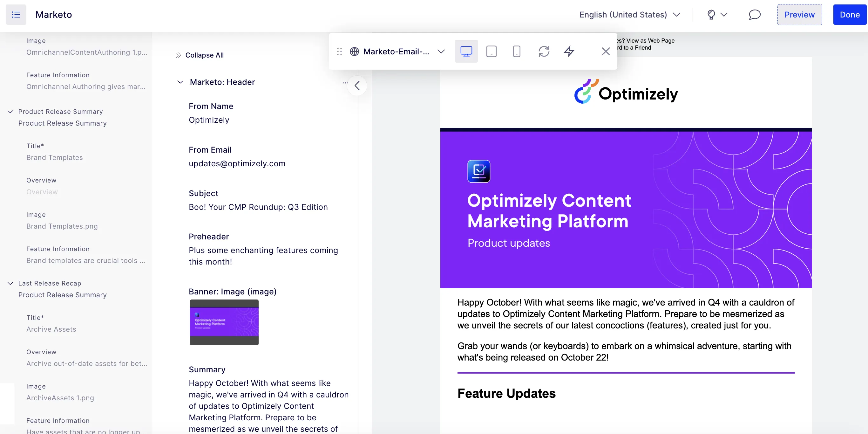Click the Forward to a Friend link
The width and height of the screenshot is (868, 434).
click(x=634, y=48)
